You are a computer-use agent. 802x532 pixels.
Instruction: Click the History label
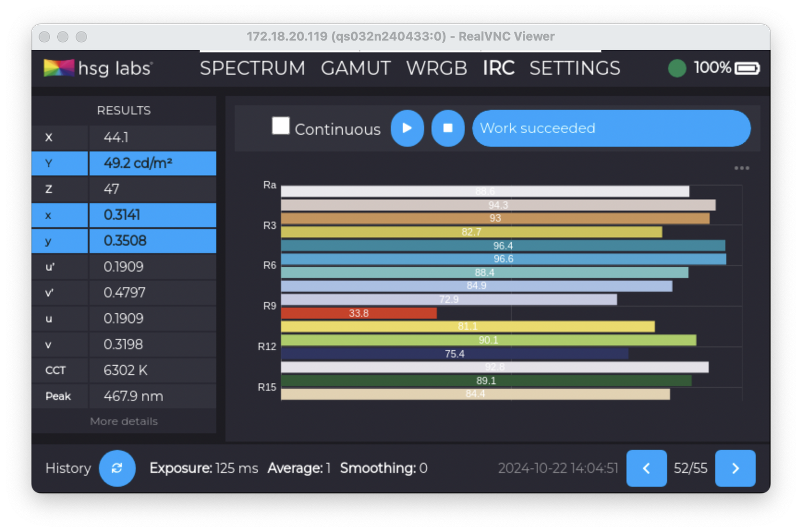(68, 468)
